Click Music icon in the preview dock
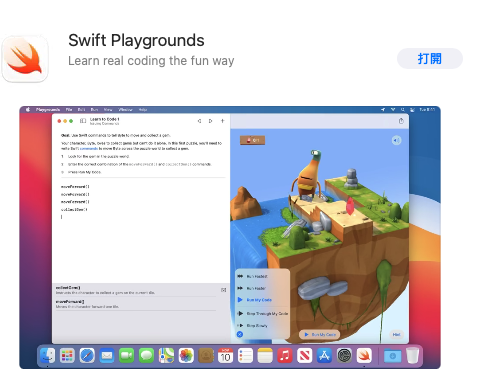This screenshot has height=386, width=477. (x=285, y=356)
